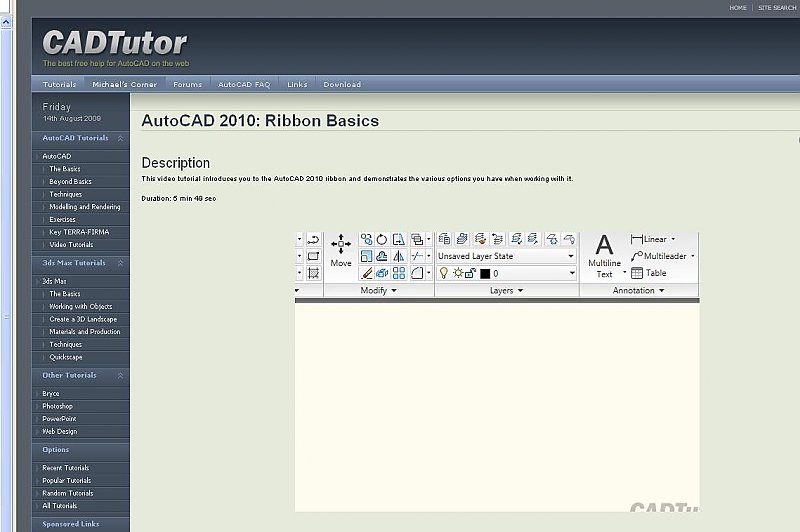The width and height of the screenshot is (800, 532).
Task: Open the Fillet flyout arrow
Action: 429,273
